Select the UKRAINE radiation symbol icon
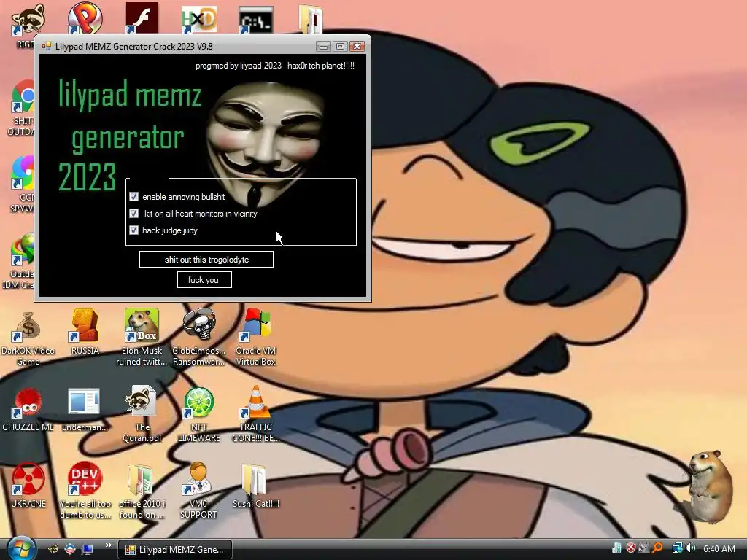The height and width of the screenshot is (560, 747). pyautogui.click(x=28, y=479)
